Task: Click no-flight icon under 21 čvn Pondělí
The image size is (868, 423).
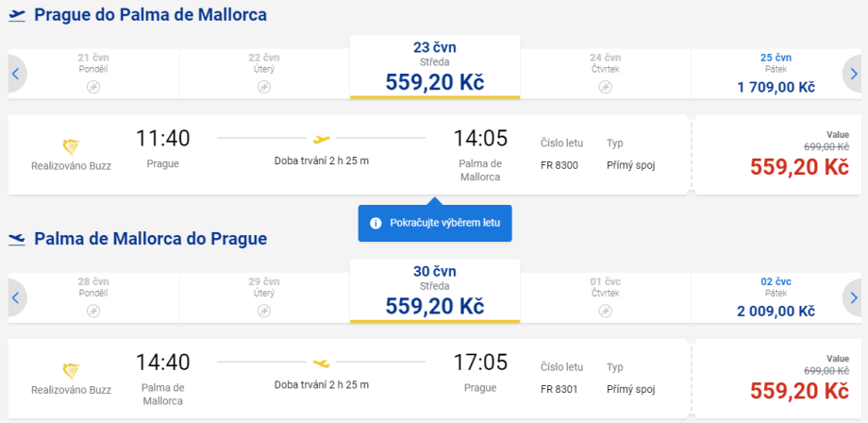Action: pyautogui.click(x=92, y=87)
